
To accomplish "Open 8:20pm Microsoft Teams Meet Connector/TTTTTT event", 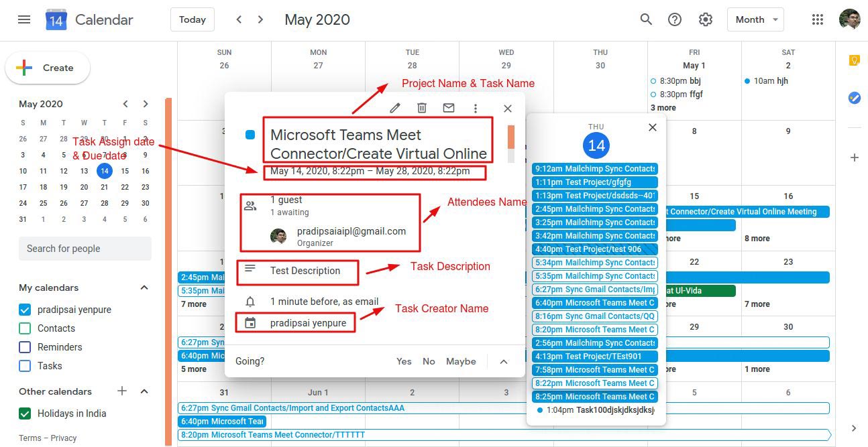I will [504, 435].
